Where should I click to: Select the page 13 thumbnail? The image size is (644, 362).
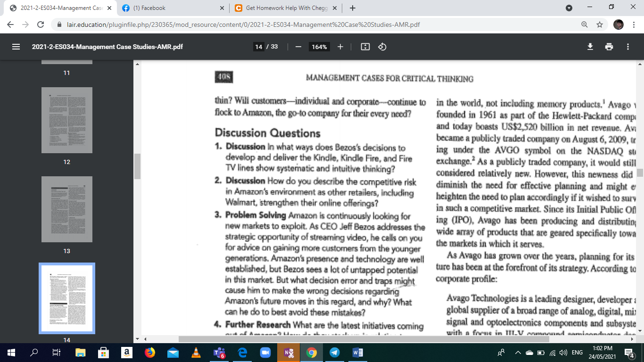click(x=67, y=209)
